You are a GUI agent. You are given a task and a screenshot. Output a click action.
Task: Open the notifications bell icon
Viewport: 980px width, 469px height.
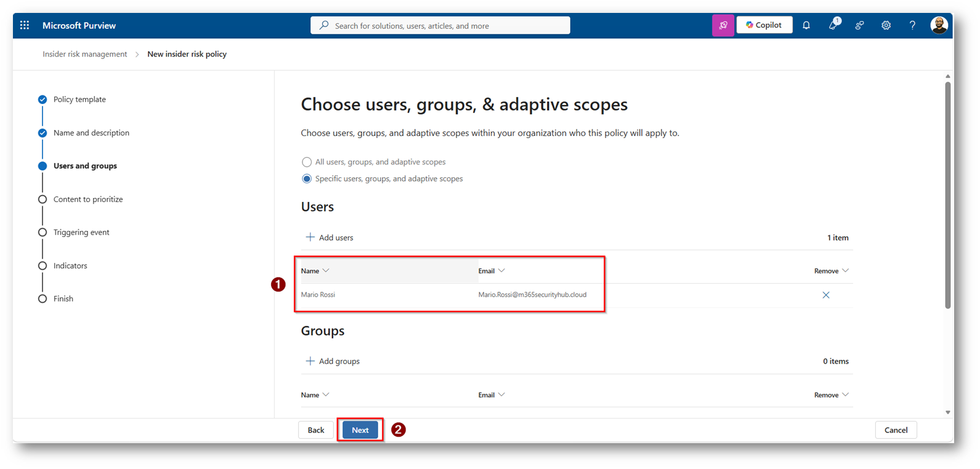(x=806, y=25)
